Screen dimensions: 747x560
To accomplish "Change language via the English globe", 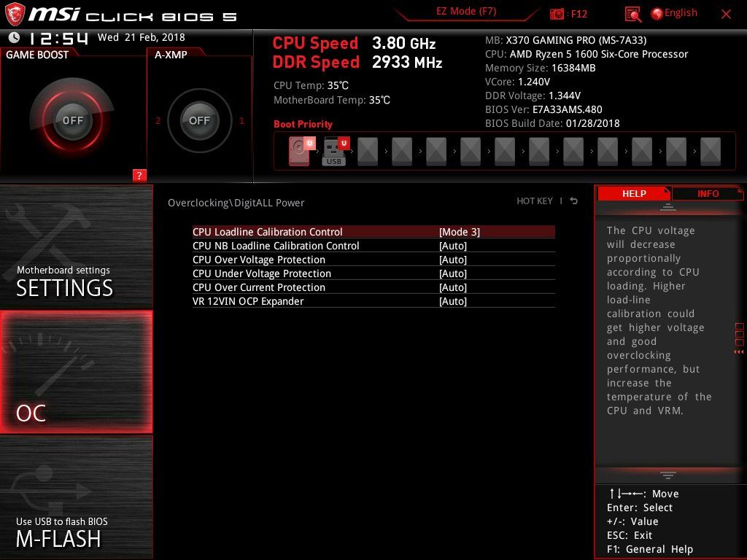I will 674,13.
